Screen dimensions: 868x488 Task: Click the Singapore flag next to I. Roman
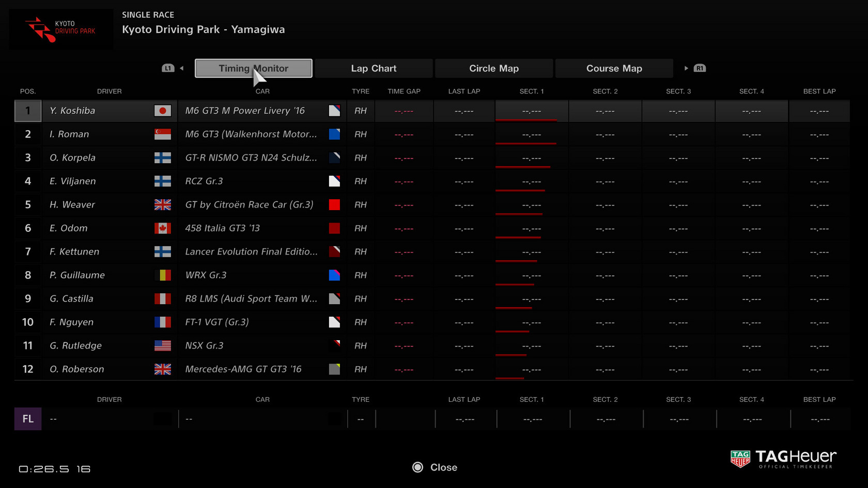click(x=163, y=134)
